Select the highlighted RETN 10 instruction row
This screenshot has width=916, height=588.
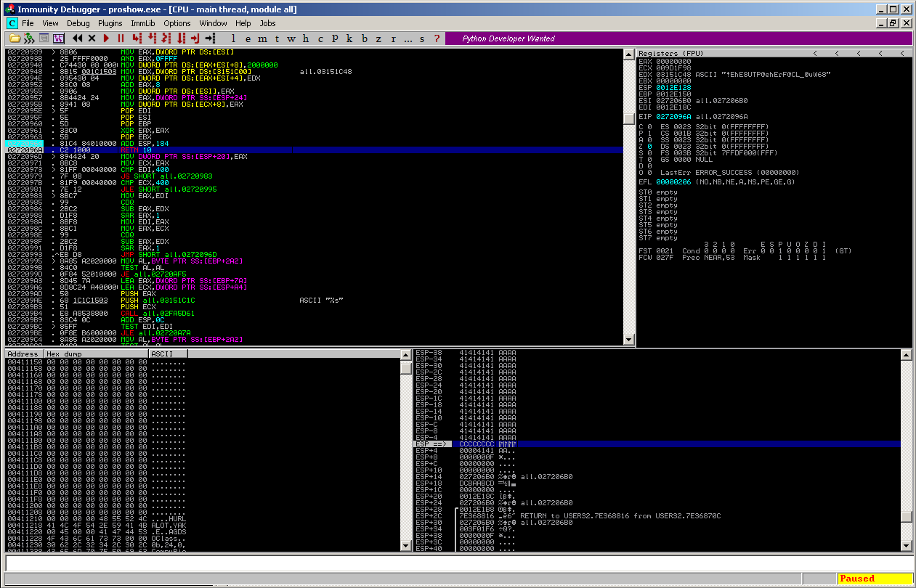pos(314,150)
